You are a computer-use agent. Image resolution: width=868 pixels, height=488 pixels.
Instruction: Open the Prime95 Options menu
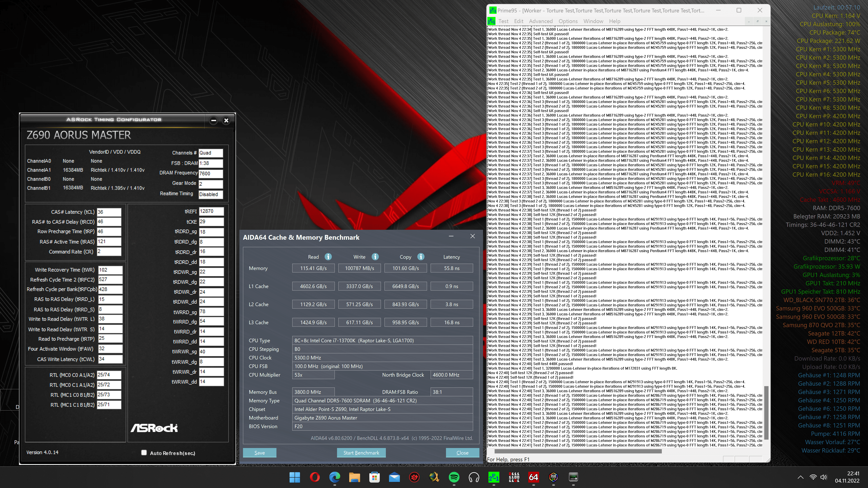[568, 21]
